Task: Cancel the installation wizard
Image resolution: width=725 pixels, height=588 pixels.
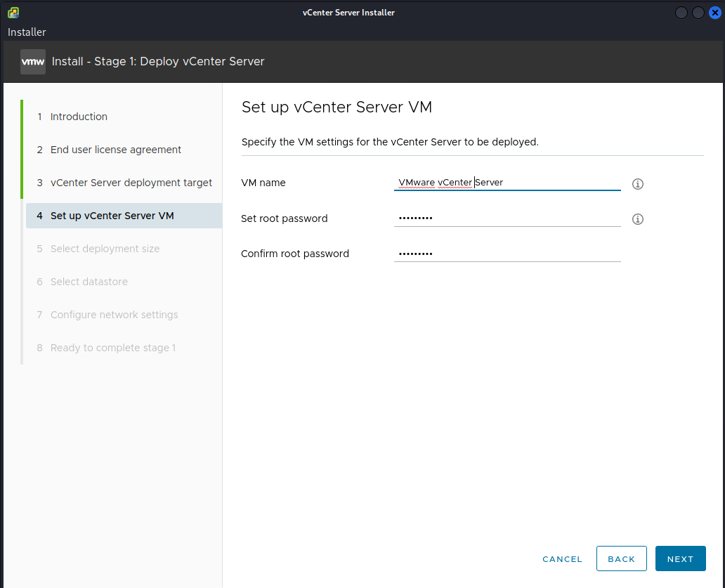Action: coord(562,559)
